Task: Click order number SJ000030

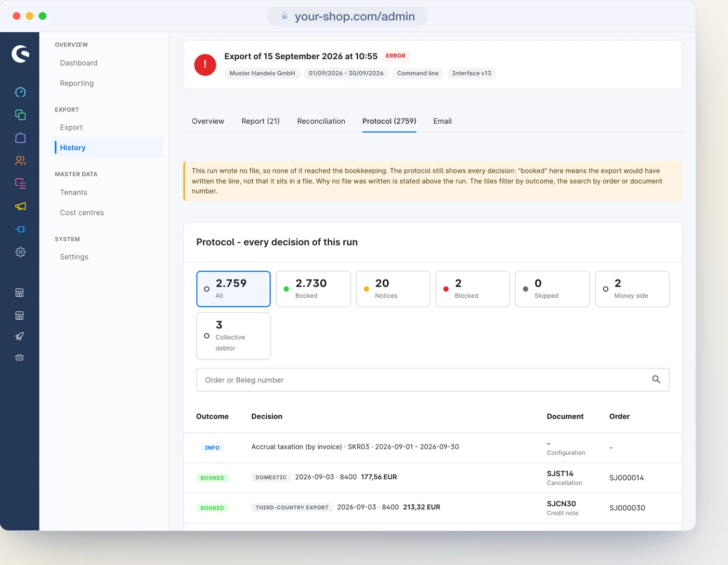Action: click(x=627, y=508)
